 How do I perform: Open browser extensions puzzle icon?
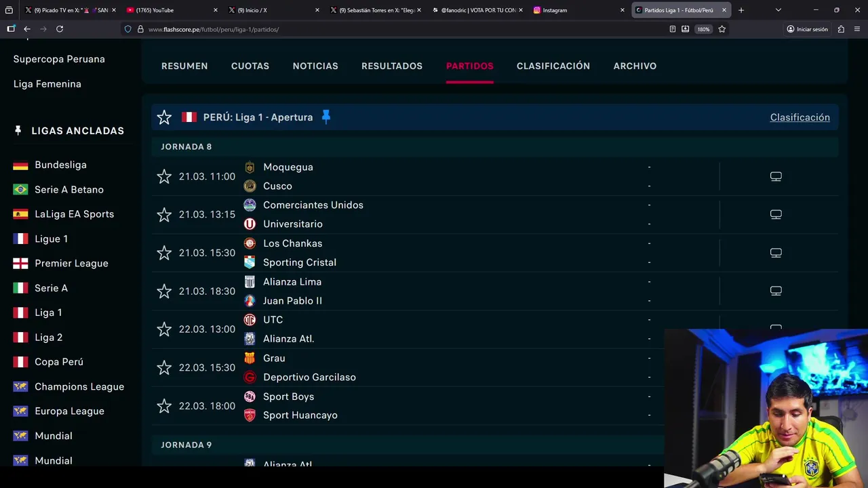coord(841,29)
